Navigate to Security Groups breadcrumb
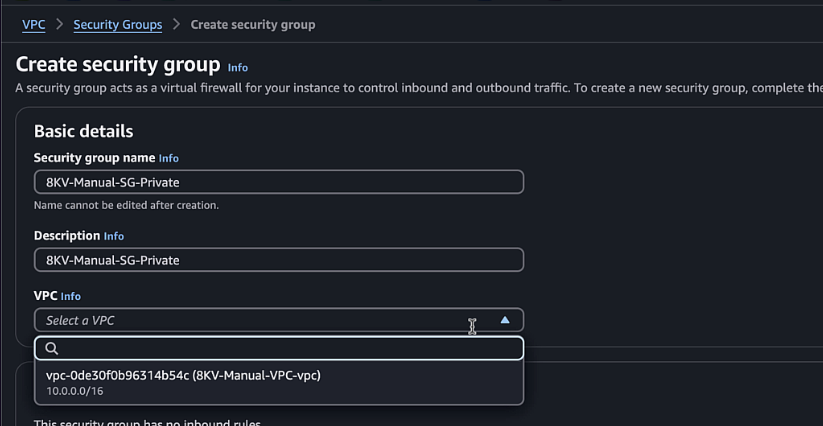Image resolution: width=823 pixels, height=426 pixels. [118, 25]
